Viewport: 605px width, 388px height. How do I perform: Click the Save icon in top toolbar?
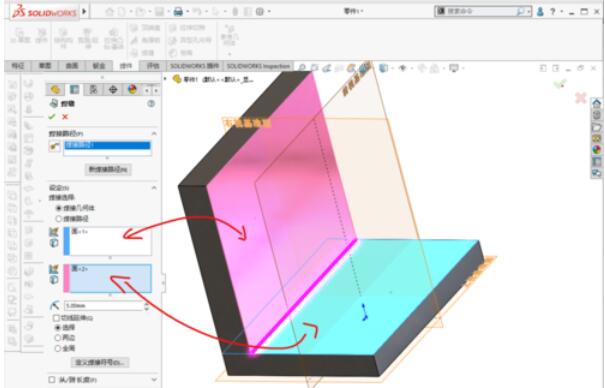[159, 12]
